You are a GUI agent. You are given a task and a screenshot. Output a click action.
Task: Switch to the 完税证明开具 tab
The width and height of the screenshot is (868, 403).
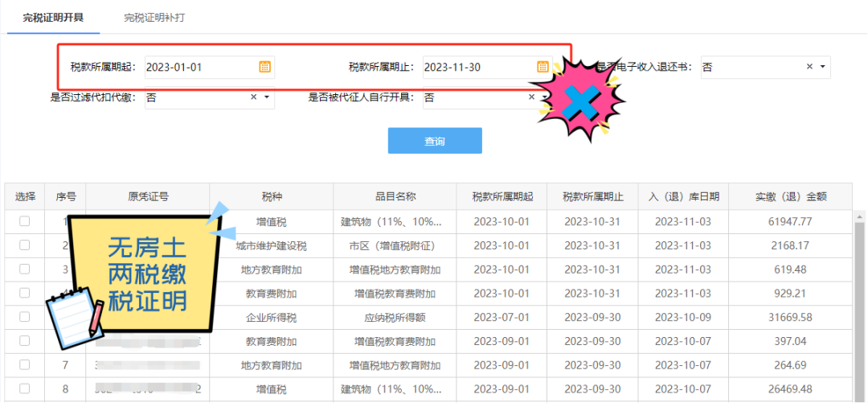click(53, 17)
